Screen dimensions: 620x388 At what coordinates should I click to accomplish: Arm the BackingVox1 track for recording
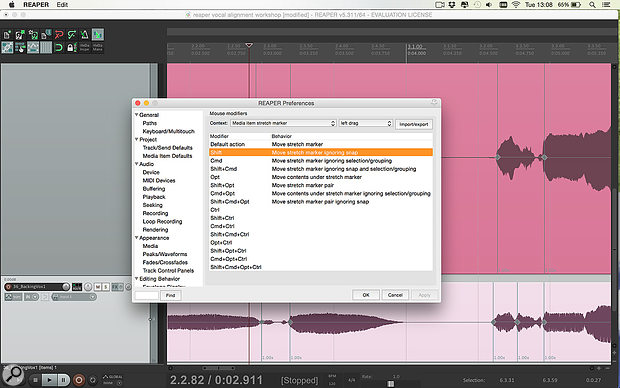8,287
